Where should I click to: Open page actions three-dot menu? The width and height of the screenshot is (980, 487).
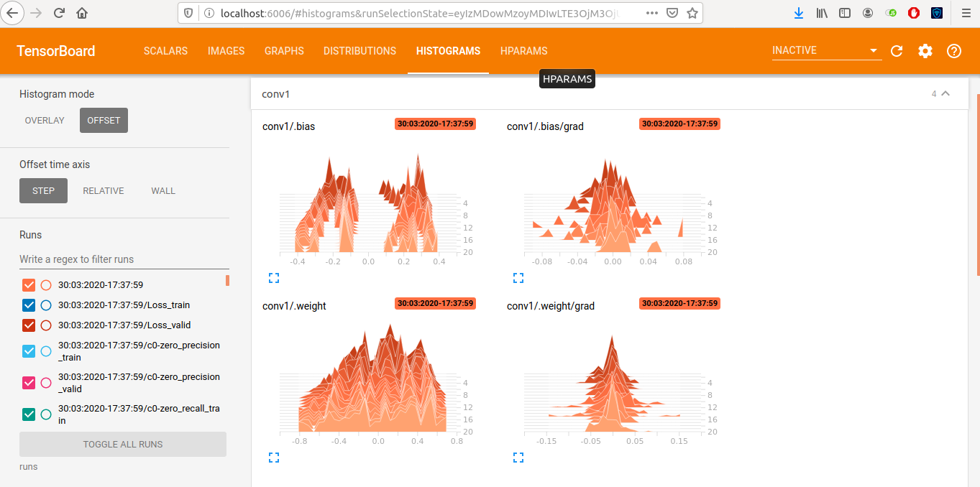(x=651, y=13)
